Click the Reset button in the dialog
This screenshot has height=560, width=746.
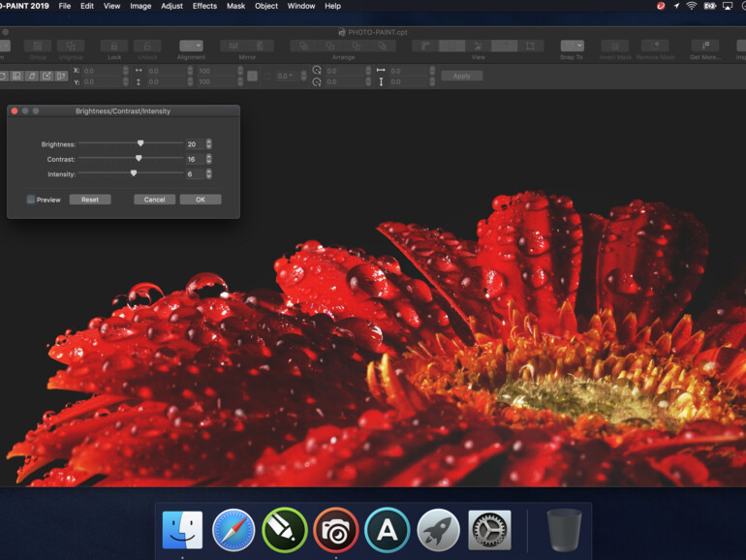[x=90, y=200]
